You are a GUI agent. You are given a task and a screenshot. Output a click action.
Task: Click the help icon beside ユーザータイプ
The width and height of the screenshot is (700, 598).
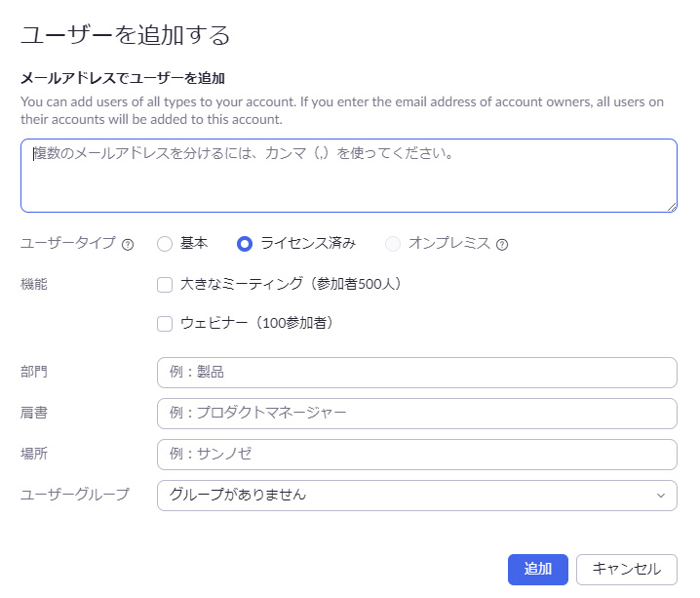[128, 244]
